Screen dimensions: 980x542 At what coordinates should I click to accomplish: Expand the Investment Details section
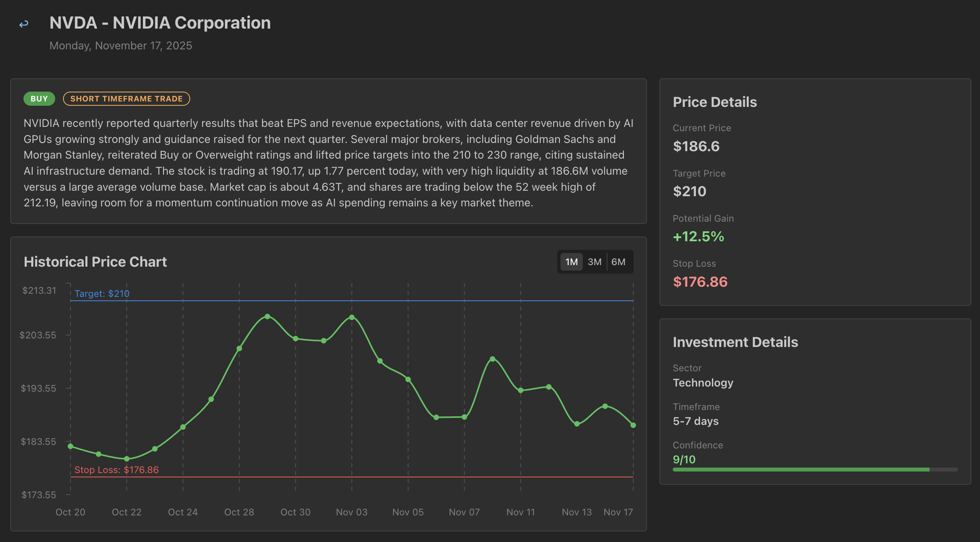pos(735,342)
